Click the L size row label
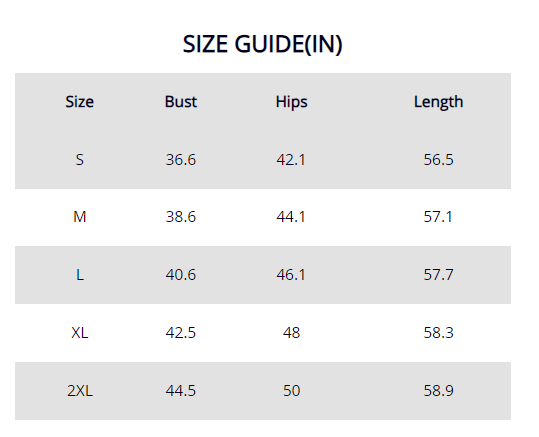 click(x=80, y=275)
